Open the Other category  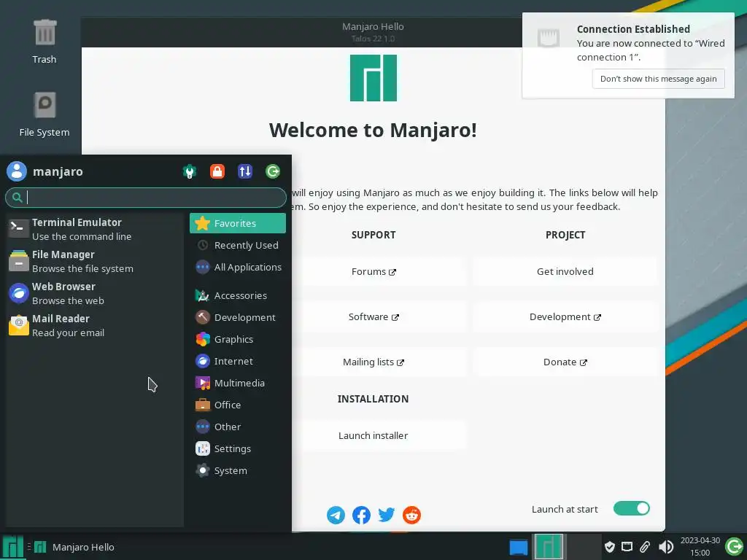click(x=238, y=427)
